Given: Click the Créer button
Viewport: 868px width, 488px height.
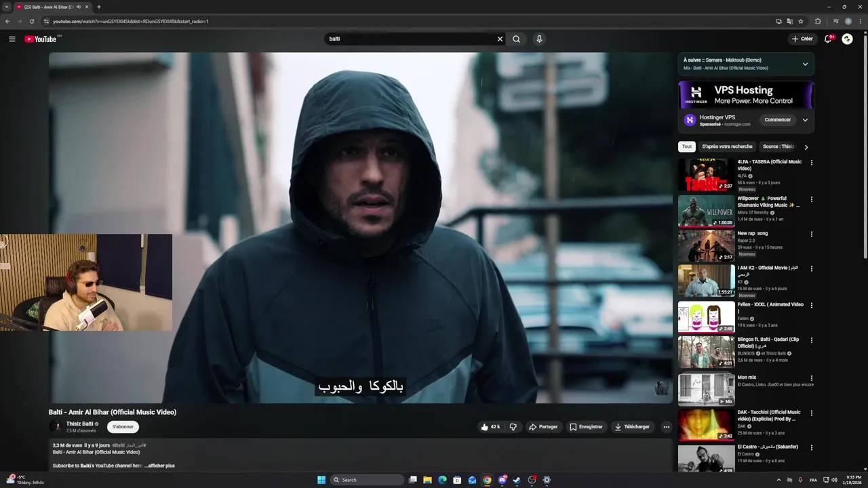Looking at the screenshot, I should 802,39.
